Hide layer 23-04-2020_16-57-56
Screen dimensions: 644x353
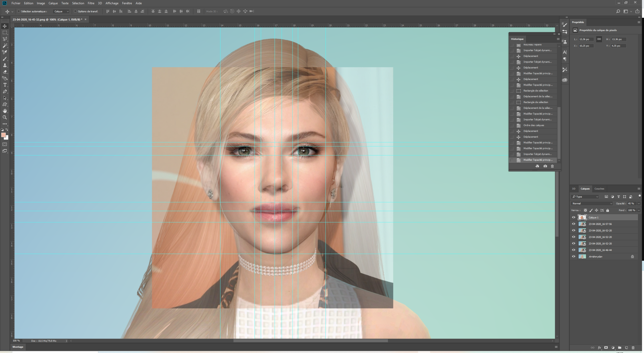tap(574, 224)
